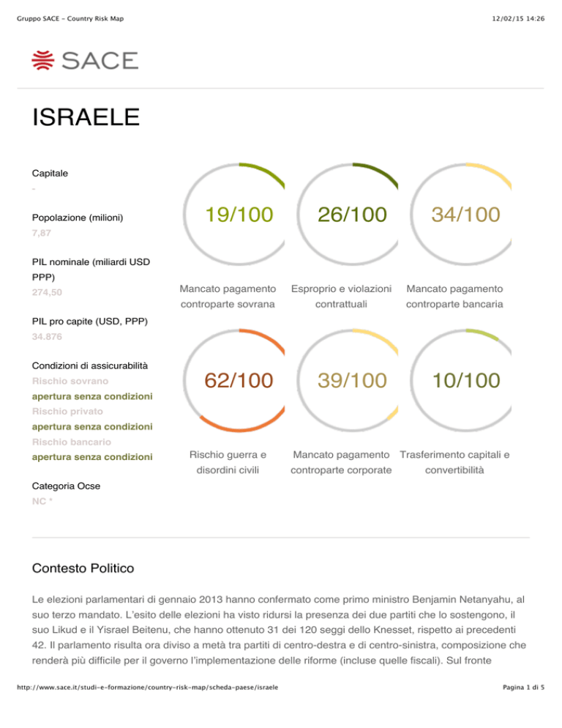562x728 pixels.
Task: Click the Categoria Ocse NC value
Action: point(42,501)
